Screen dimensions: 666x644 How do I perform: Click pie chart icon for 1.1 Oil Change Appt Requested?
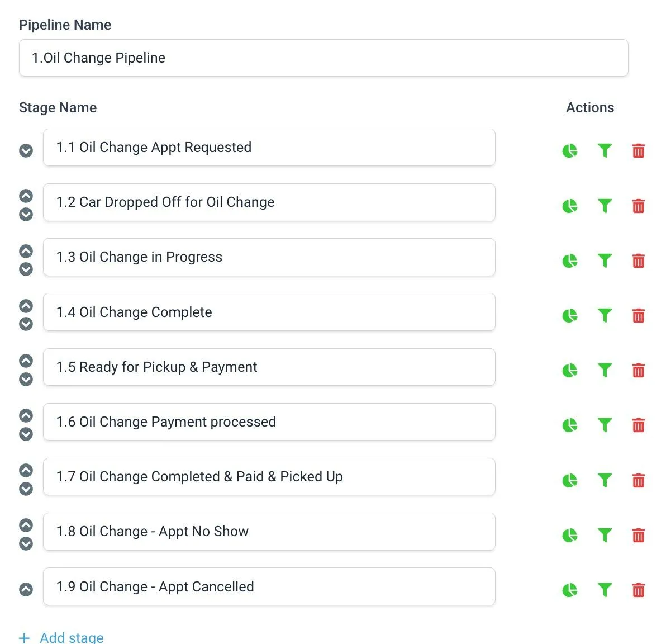click(569, 151)
